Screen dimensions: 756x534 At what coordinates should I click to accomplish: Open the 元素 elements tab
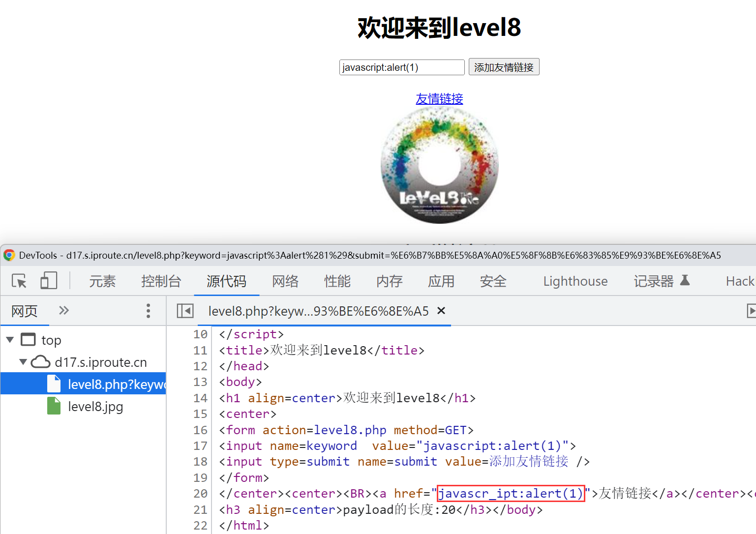102,281
